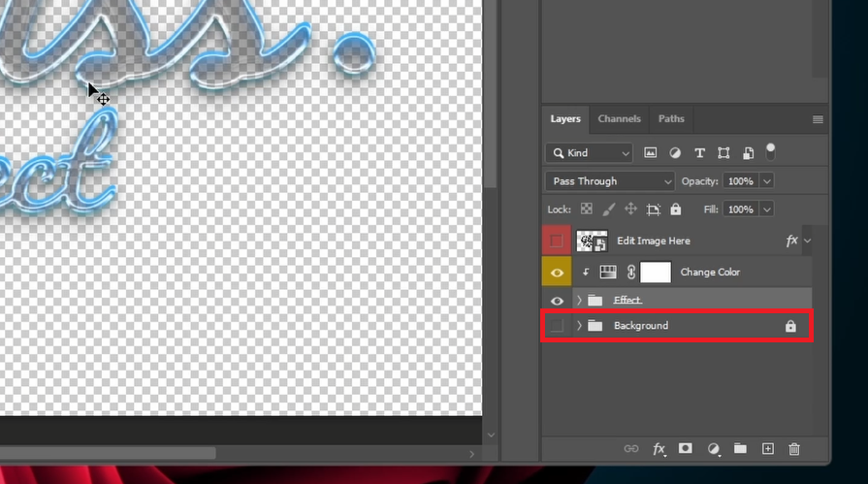Image resolution: width=868 pixels, height=484 pixels.
Task: Open the Opacity slider dropdown arrow
Action: 767,181
